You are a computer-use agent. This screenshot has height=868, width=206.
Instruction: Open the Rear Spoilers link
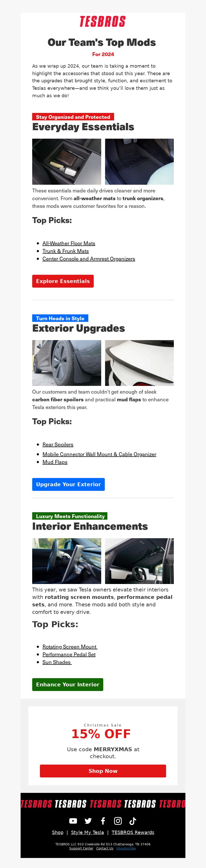pyautogui.click(x=58, y=445)
